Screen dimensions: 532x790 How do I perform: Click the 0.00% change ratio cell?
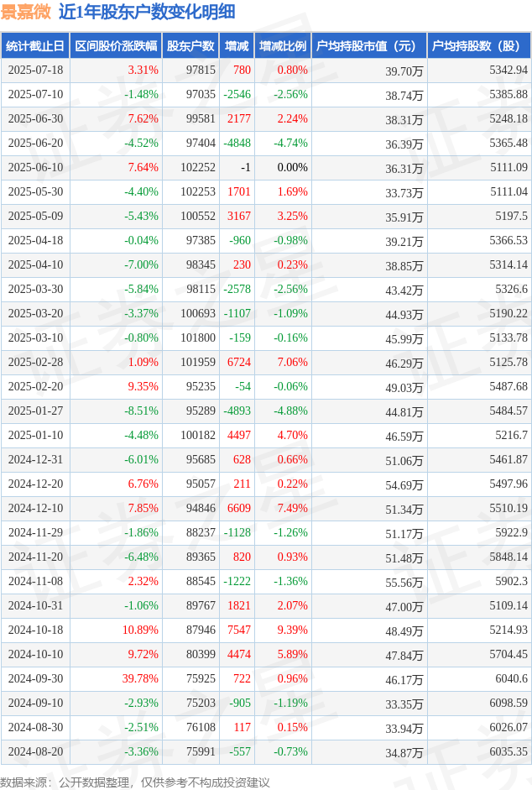[x=292, y=168]
